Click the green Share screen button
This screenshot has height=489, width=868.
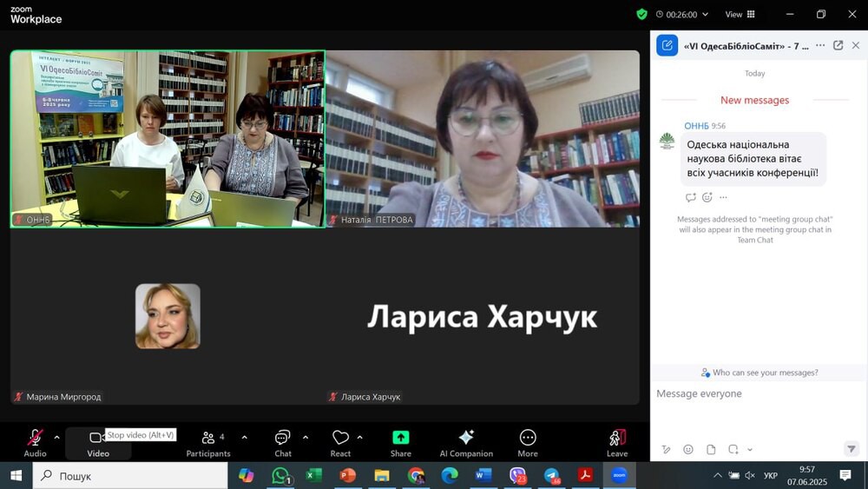[400, 441]
